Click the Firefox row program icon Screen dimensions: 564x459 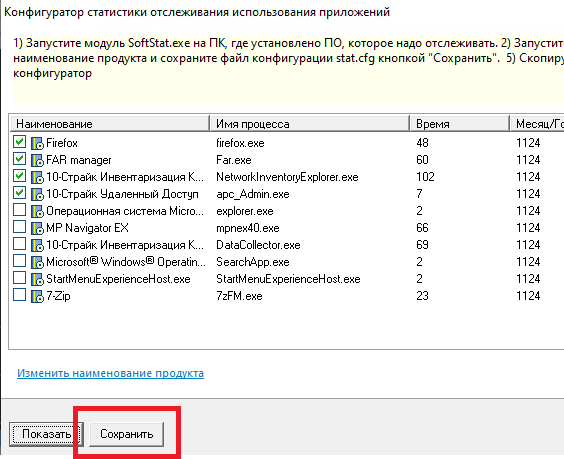(37, 143)
